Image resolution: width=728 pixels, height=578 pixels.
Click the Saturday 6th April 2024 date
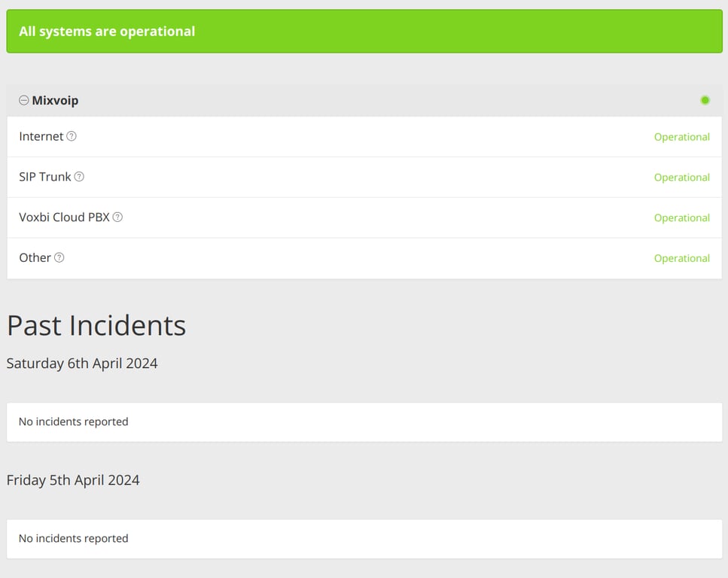click(x=82, y=364)
